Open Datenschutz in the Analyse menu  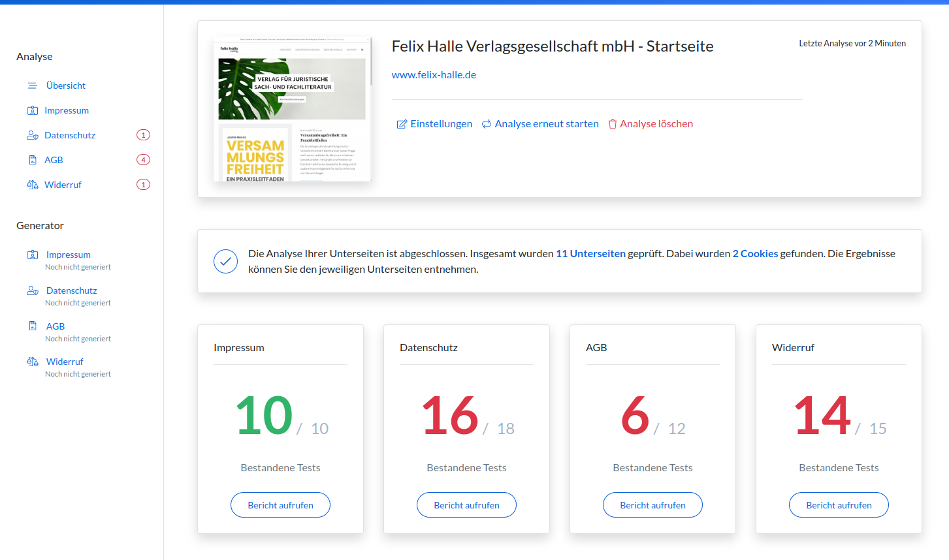(x=70, y=135)
